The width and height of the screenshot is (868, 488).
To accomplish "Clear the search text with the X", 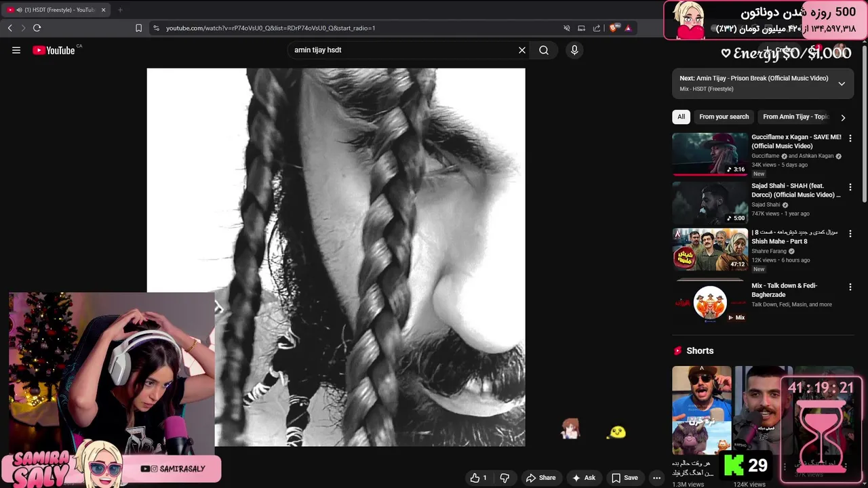I will click(x=522, y=50).
